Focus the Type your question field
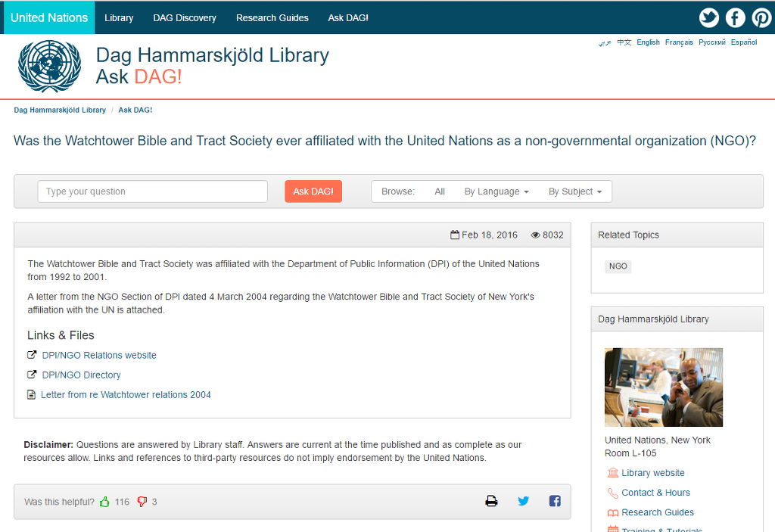This screenshot has width=775, height=532. 153,191
